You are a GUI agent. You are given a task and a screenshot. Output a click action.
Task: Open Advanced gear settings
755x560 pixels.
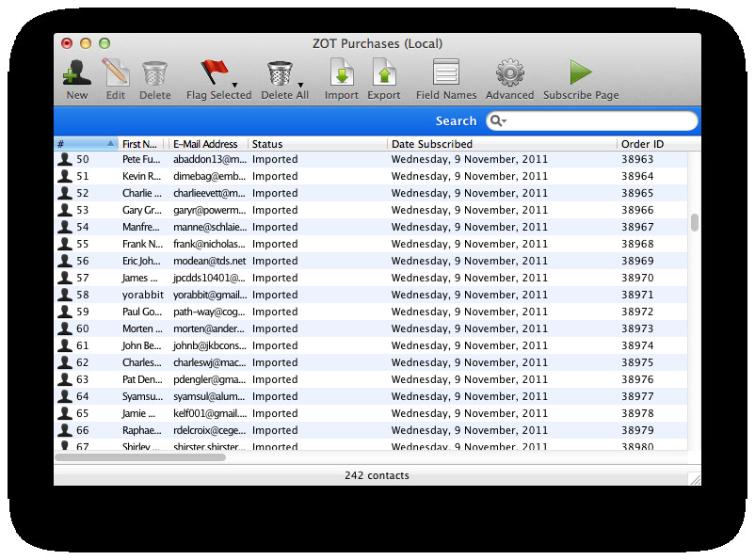510,72
